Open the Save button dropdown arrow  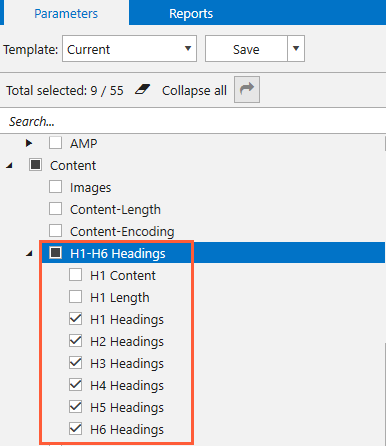tap(296, 49)
